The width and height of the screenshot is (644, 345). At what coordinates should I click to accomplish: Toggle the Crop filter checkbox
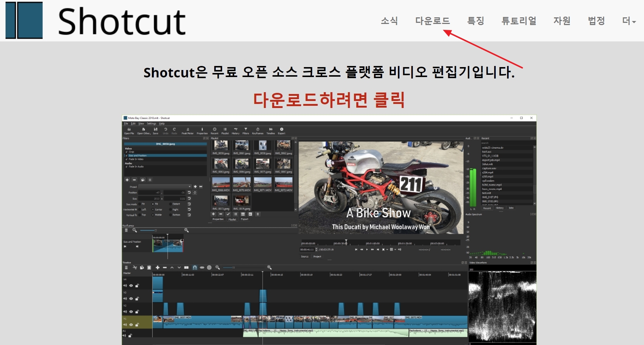pos(127,152)
